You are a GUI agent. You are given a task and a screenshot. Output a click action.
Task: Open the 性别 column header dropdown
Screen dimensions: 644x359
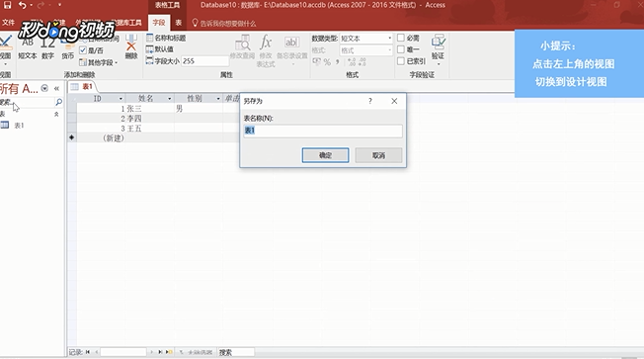pyautogui.click(x=218, y=99)
